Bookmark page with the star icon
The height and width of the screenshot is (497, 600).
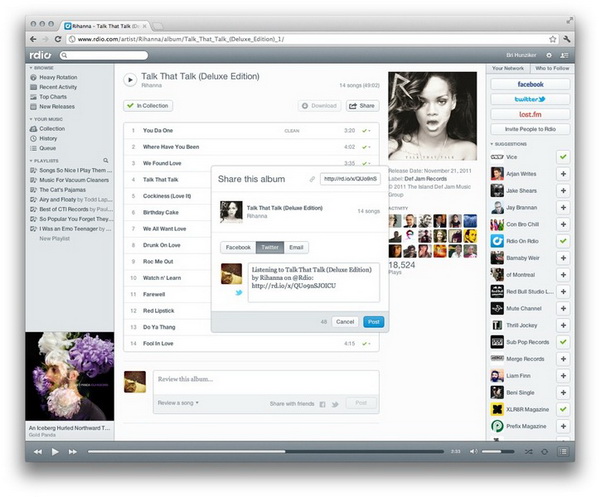553,39
